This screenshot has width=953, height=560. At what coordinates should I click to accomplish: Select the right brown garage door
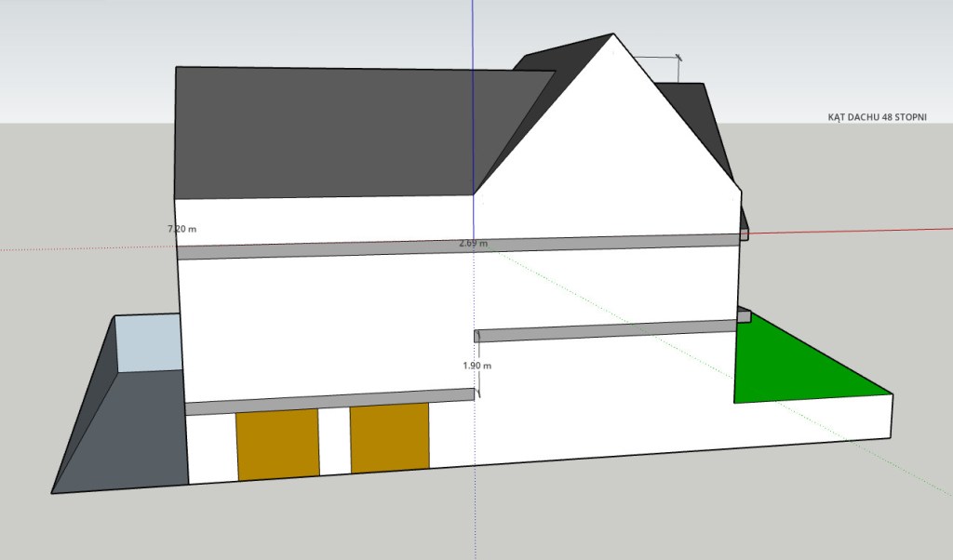389,435
